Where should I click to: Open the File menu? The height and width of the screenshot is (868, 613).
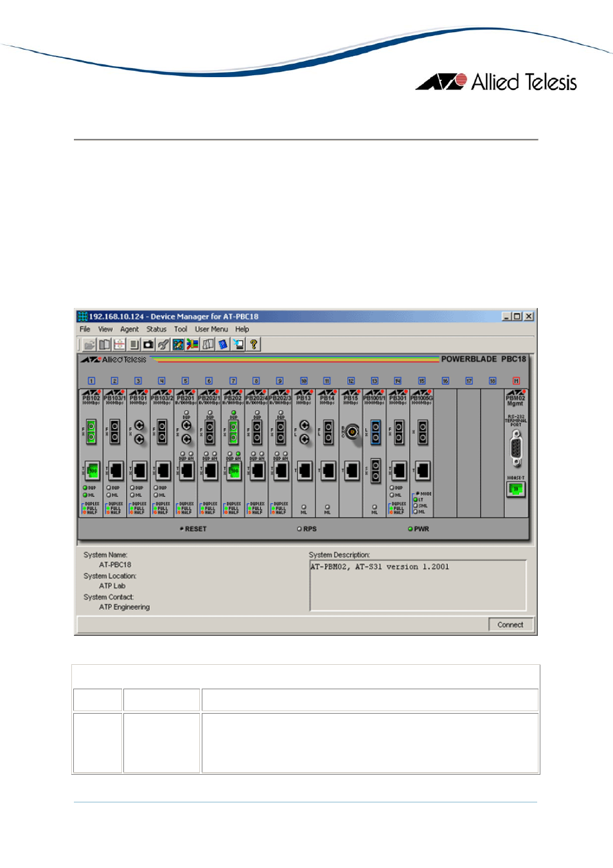coord(85,329)
